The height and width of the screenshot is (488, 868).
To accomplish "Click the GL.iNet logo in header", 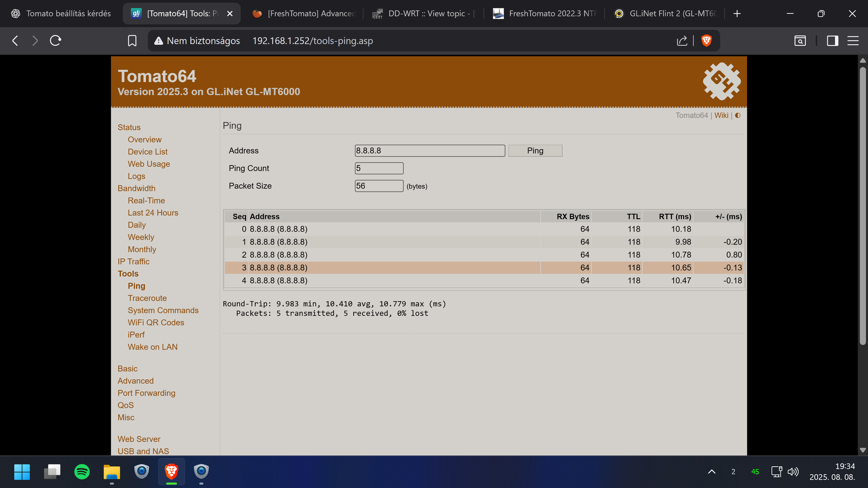I will [721, 81].
